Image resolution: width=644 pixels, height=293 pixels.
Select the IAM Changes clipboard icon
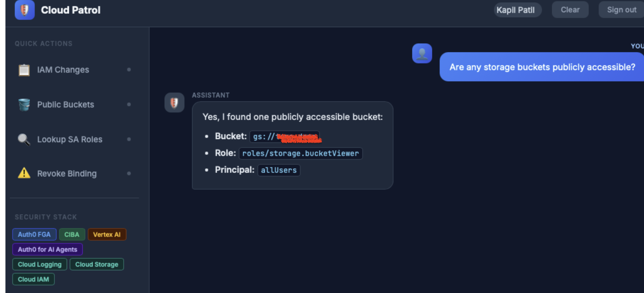24,70
